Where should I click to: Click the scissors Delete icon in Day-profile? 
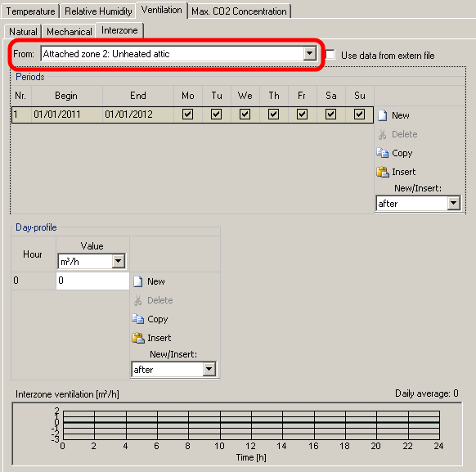pyautogui.click(x=138, y=300)
